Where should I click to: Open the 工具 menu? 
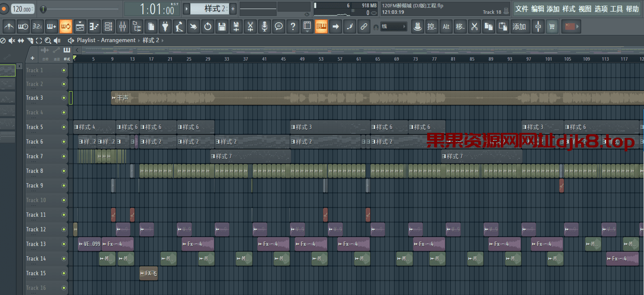616,9
